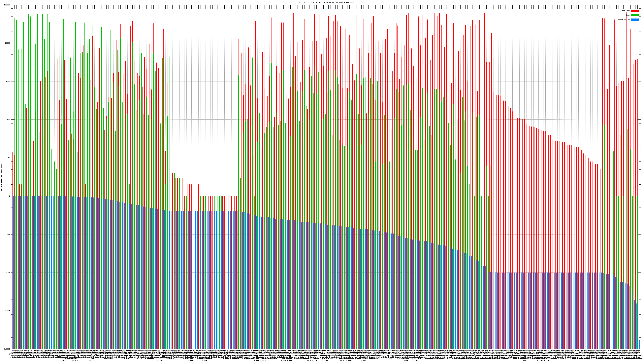Screen dimensions: 644x362
Task: Click the 1 y-axis tick label
Action: pos(10,196)
